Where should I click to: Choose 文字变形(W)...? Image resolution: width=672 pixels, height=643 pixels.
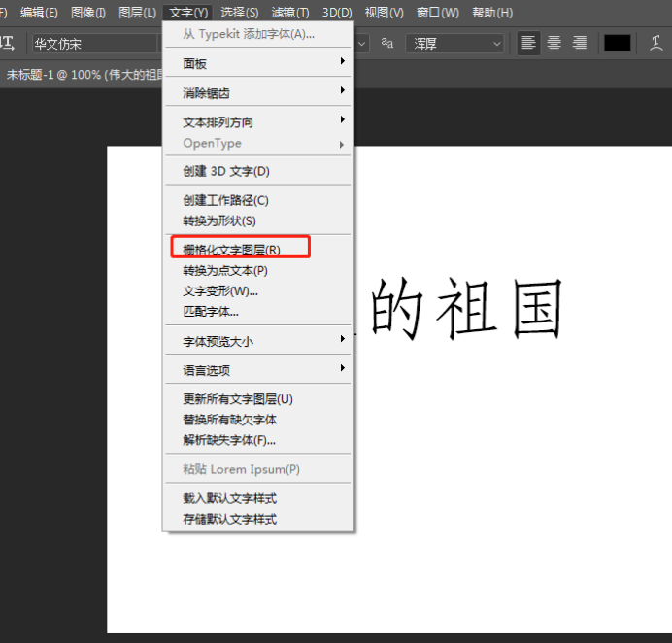[258, 291]
